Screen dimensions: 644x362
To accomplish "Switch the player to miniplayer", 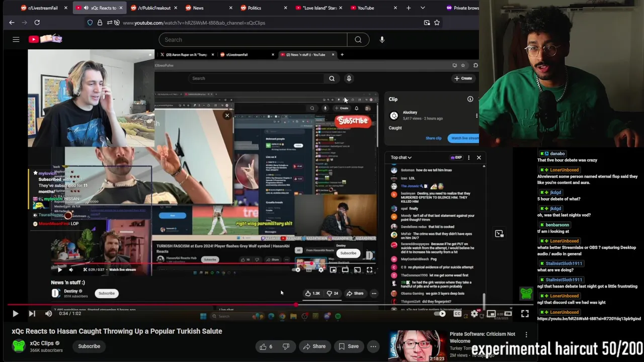I will click(x=491, y=314).
